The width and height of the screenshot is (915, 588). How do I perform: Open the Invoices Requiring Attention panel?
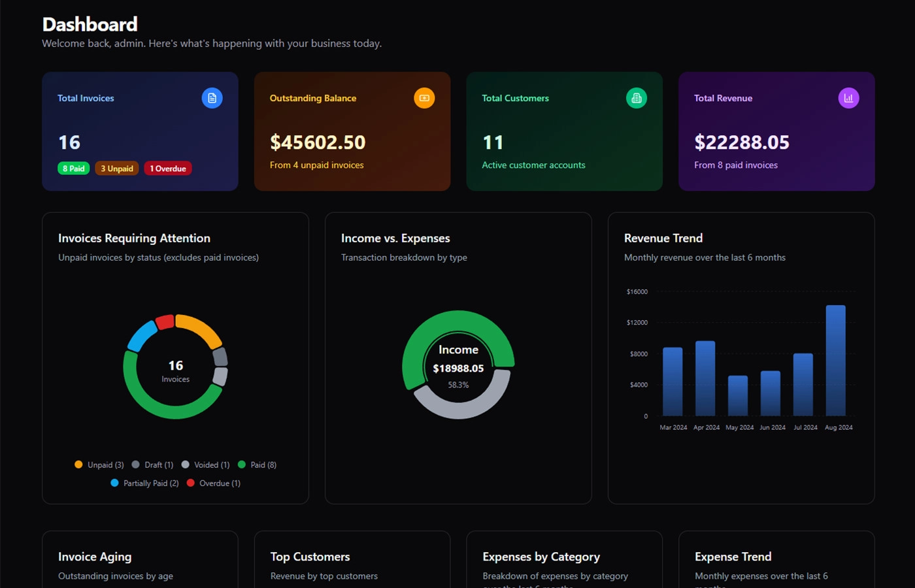(134, 238)
